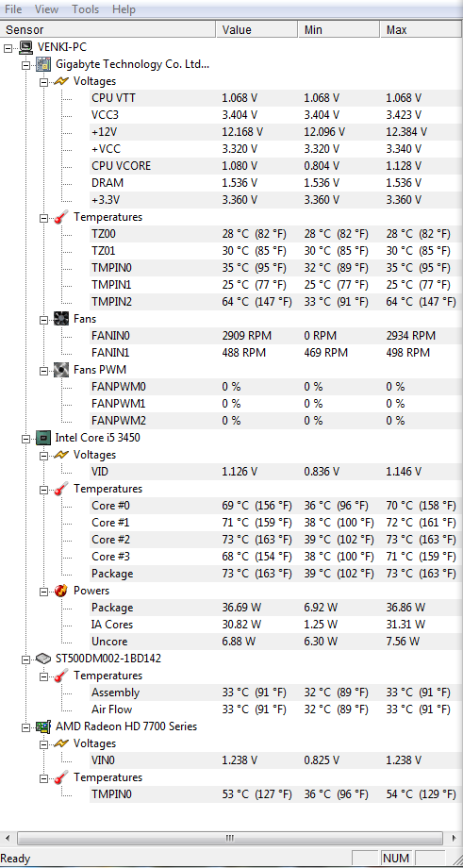Open the File menu
The image size is (463, 868).
13,9
